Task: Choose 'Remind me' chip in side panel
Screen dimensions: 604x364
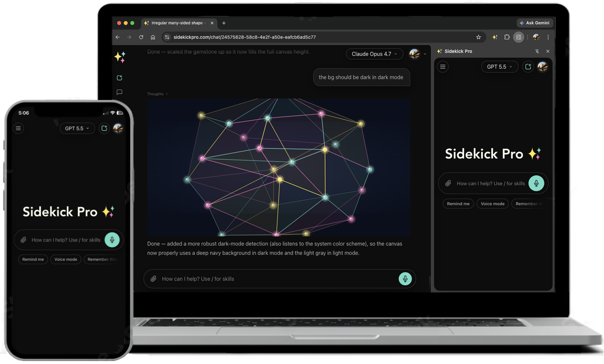Action: [x=458, y=204]
